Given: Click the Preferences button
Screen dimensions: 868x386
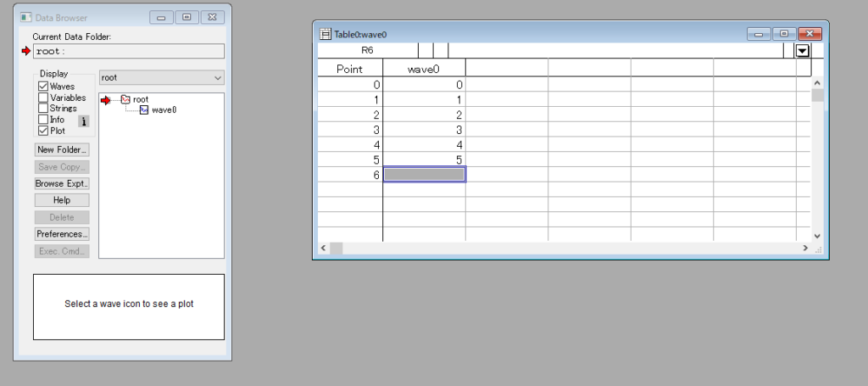Looking at the screenshot, I should point(62,234).
